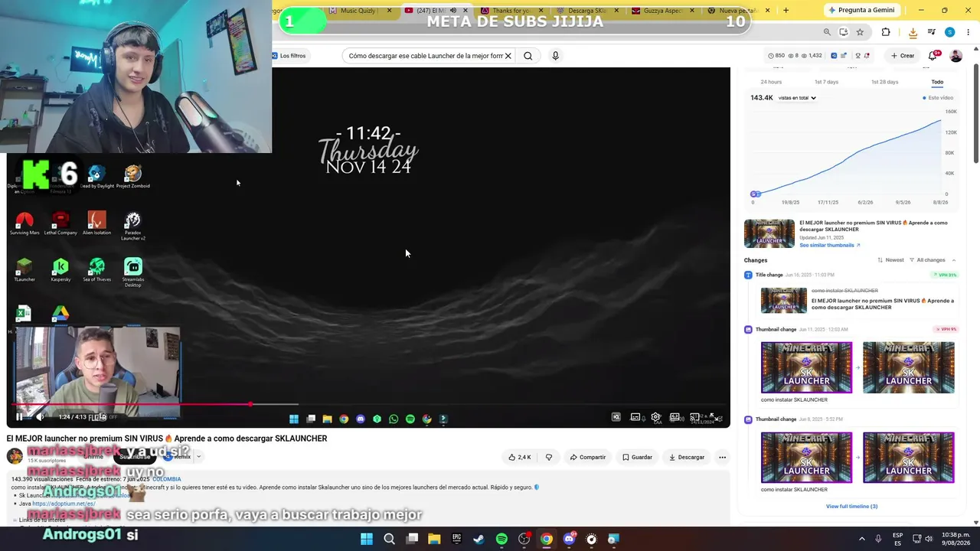Click the YouTube search magnifier button
The height and width of the screenshot is (551, 980).
[528, 56]
